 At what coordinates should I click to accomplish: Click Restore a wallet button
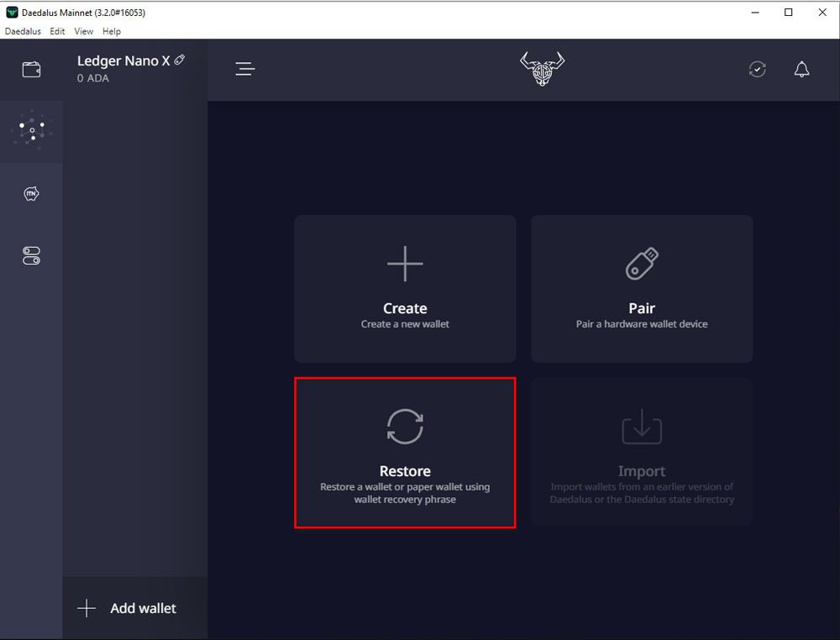click(405, 453)
